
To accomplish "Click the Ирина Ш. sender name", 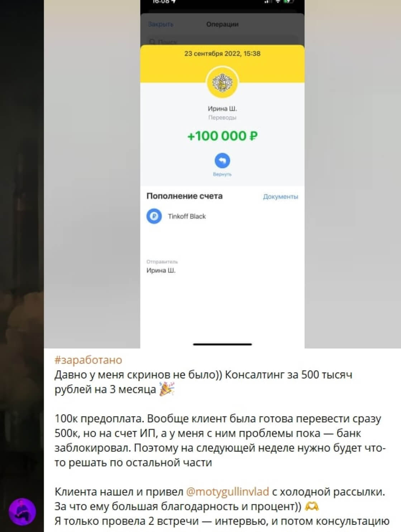I will tap(161, 270).
